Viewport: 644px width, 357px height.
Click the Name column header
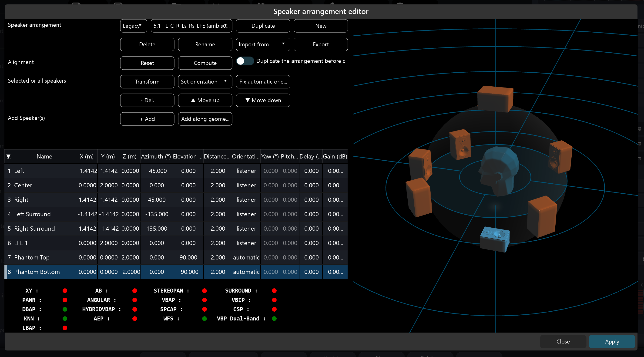click(x=44, y=156)
